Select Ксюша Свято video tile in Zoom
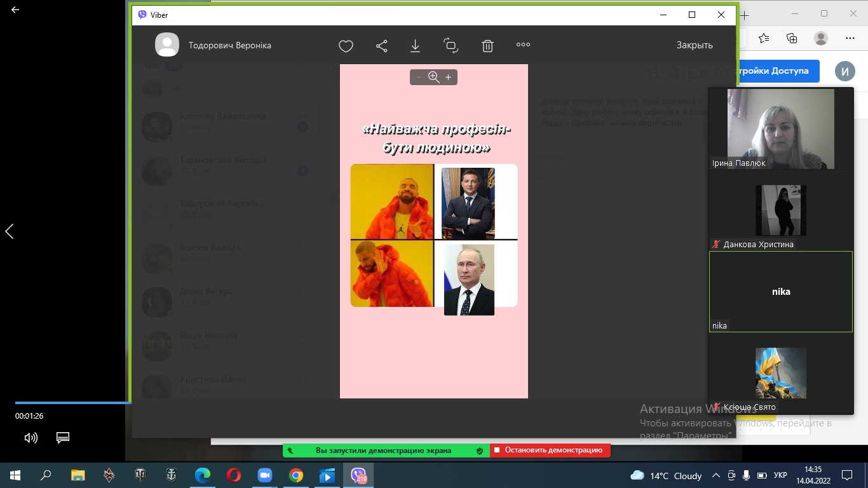The image size is (868, 488). coord(780,373)
